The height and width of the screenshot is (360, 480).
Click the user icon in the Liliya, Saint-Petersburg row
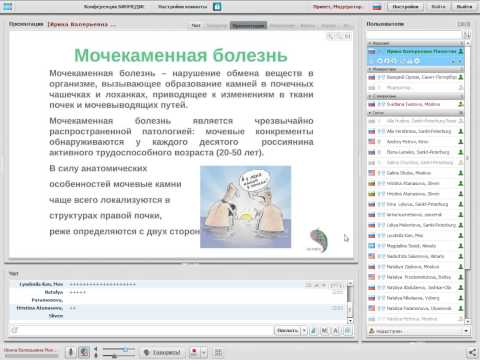point(461,225)
